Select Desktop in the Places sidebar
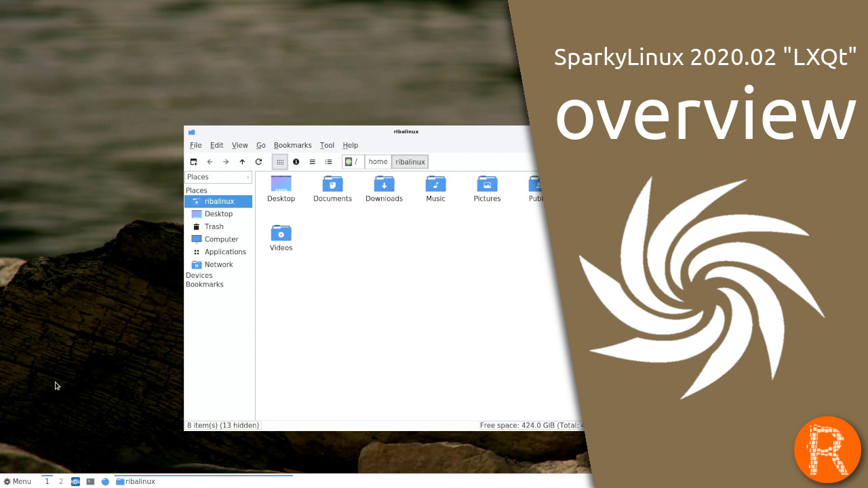The width and height of the screenshot is (868, 488). [x=218, y=214]
